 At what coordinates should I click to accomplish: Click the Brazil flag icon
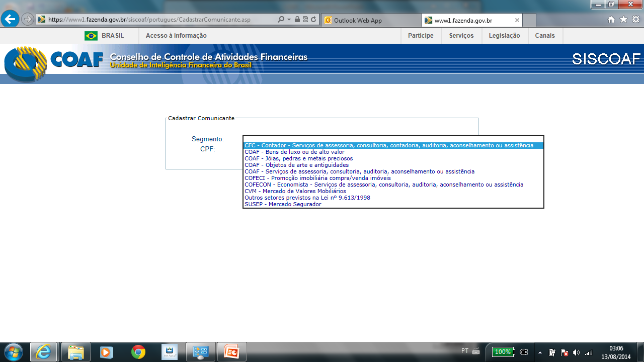click(x=91, y=36)
